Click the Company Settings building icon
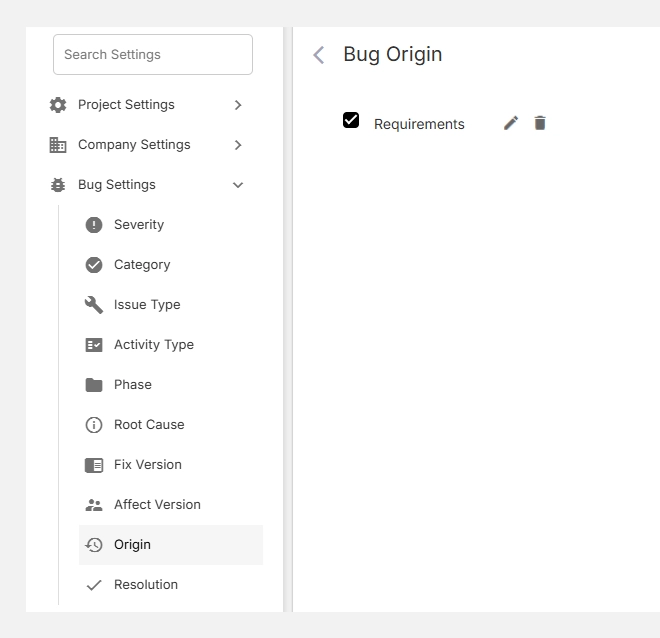Screen dimensions: 660x638 point(58,145)
